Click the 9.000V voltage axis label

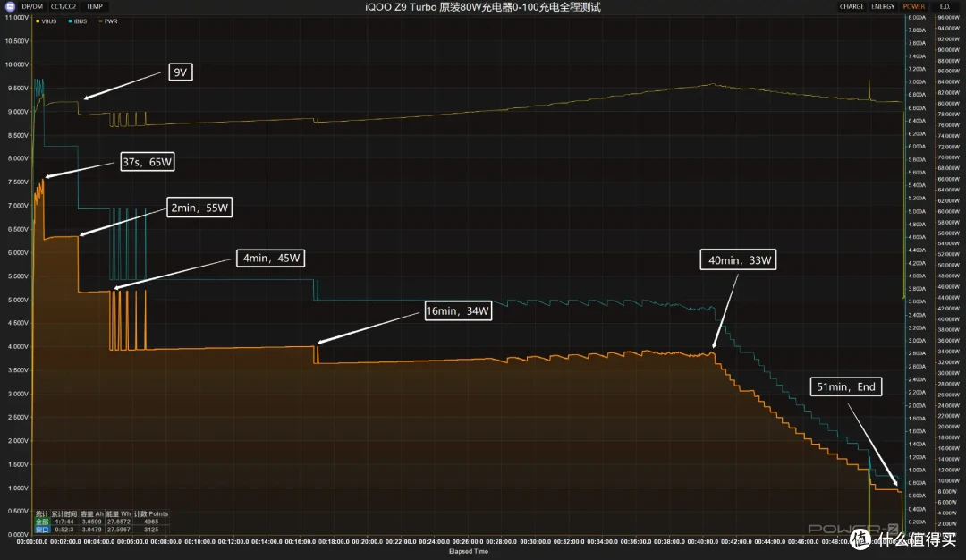(x=17, y=112)
